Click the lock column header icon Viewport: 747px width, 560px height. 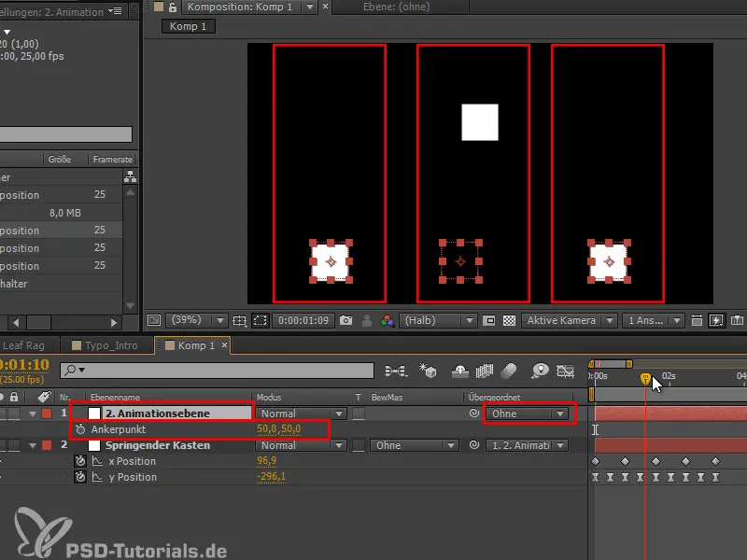pyautogui.click(x=14, y=397)
